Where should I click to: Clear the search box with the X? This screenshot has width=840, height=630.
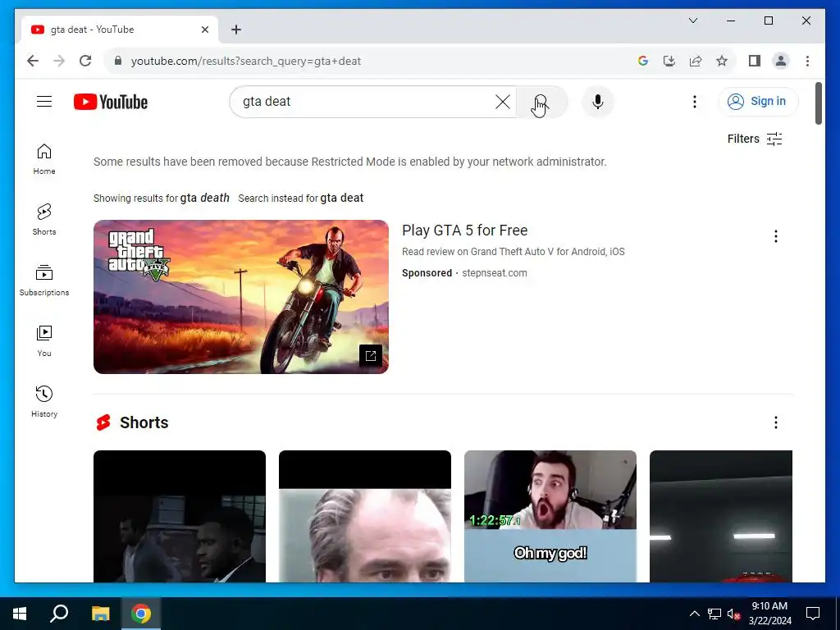click(x=503, y=101)
